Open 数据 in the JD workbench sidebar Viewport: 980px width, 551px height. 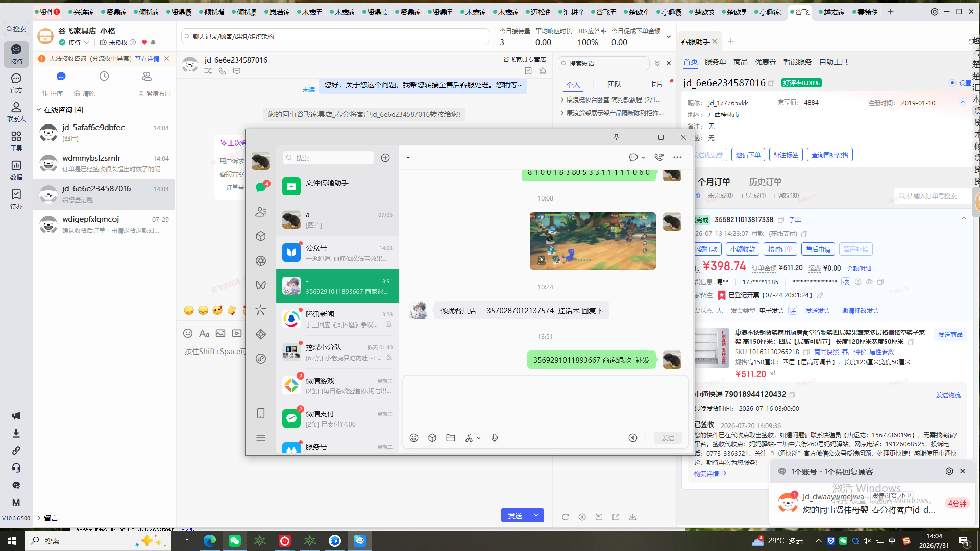coord(16,170)
